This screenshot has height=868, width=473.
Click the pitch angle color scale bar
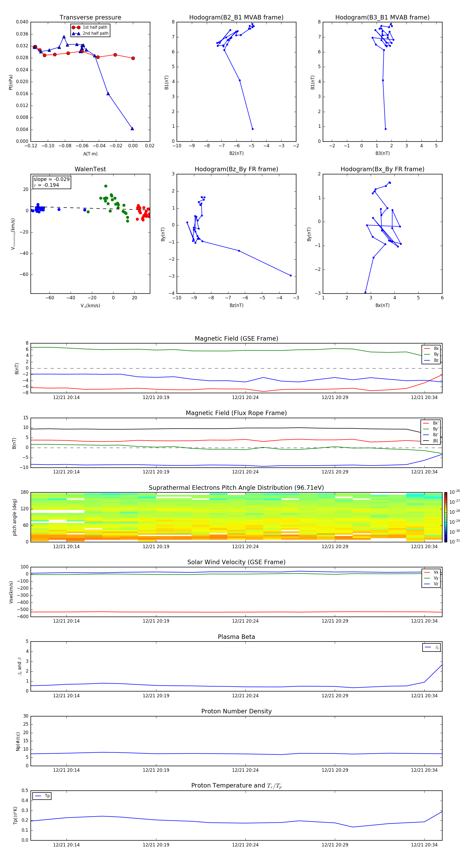click(446, 517)
